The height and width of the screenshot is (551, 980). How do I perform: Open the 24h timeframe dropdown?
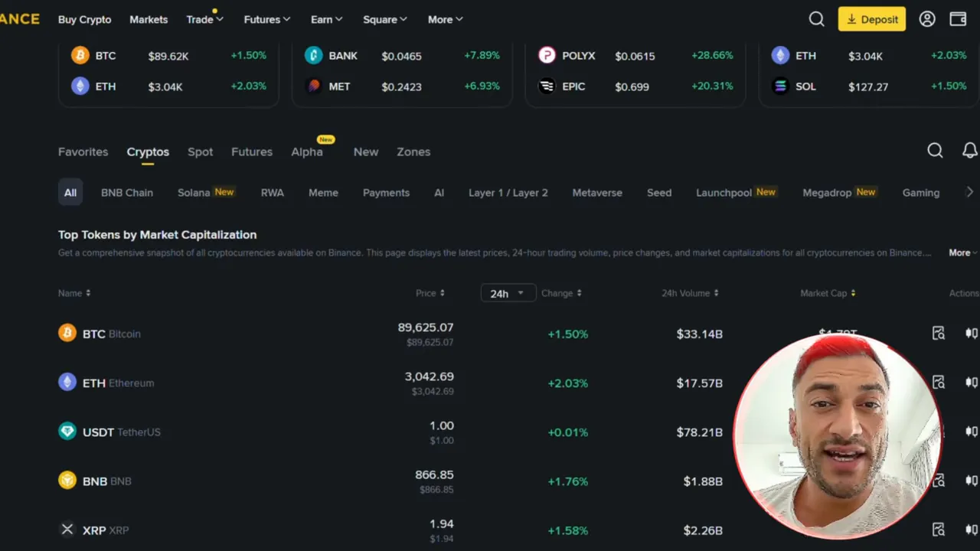click(x=508, y=293)
